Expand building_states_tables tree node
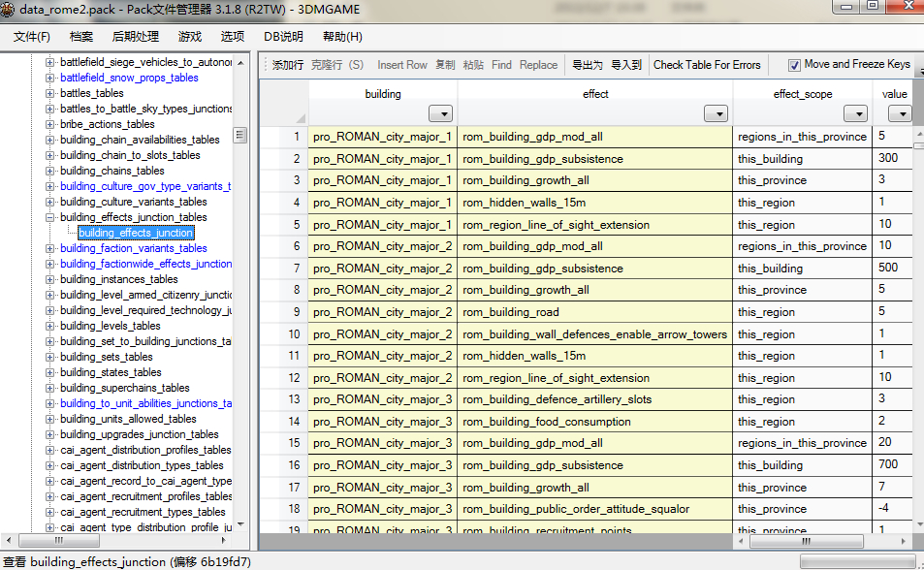The image size is (924, 570). pyautogui.click(x=50, y=372)
